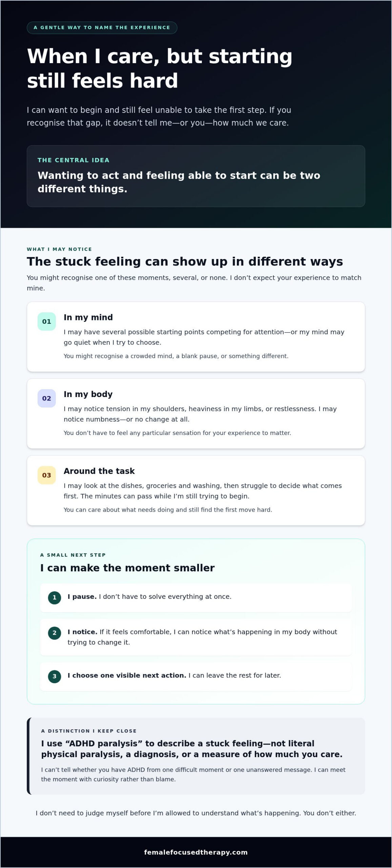Click the 'The central idea' label

(x=74, y=160)
